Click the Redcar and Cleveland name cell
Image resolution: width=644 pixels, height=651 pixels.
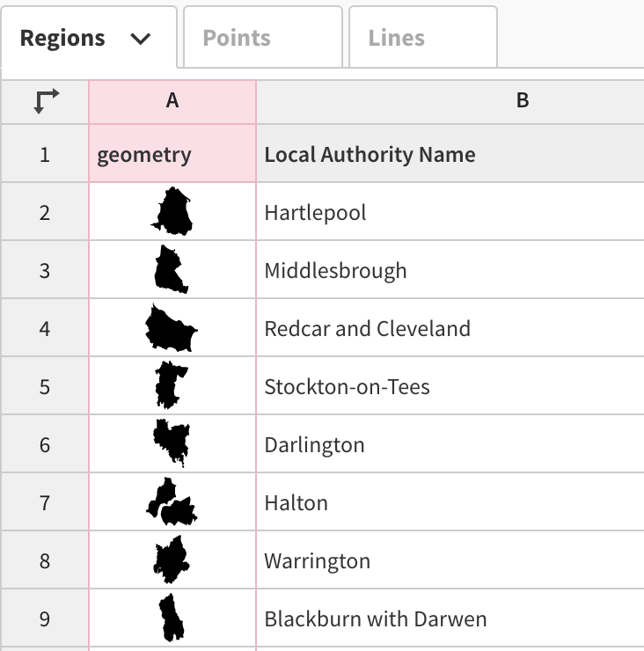pyautogui.click(x=367, y=328)
